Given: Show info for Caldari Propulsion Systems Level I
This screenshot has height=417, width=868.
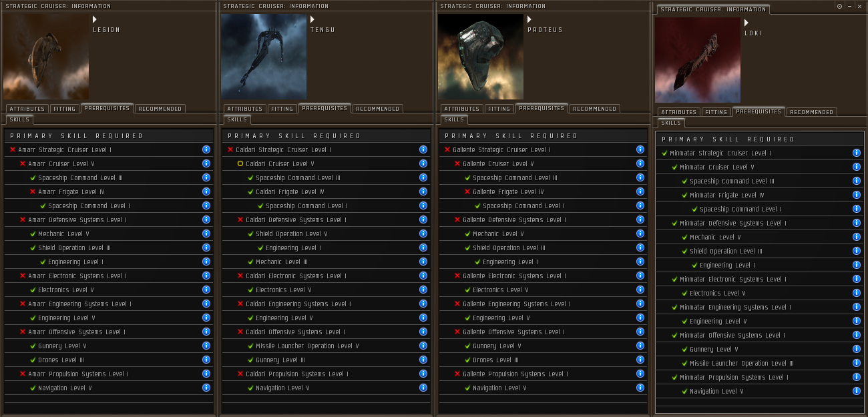Looking at the screenshot, I should [423, 374].
